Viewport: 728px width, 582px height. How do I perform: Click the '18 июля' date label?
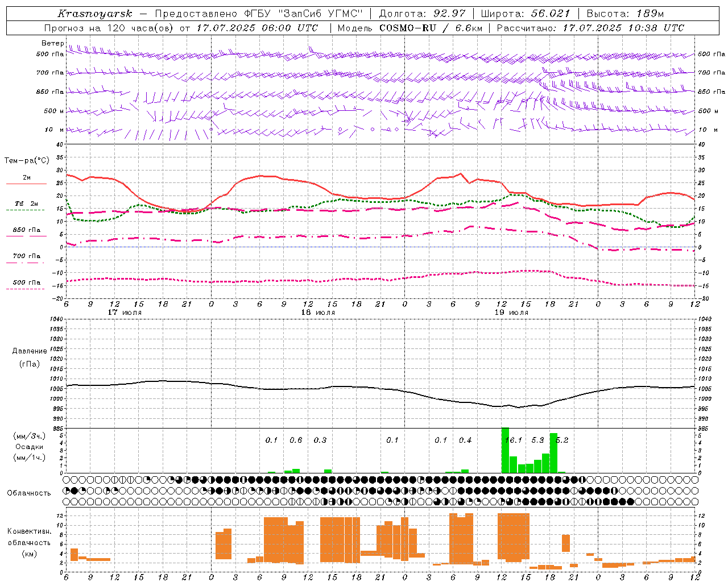[x=318, y=313]
